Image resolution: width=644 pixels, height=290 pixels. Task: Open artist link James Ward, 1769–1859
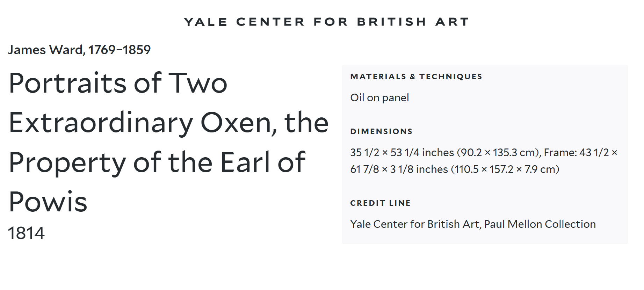(79, 50)
